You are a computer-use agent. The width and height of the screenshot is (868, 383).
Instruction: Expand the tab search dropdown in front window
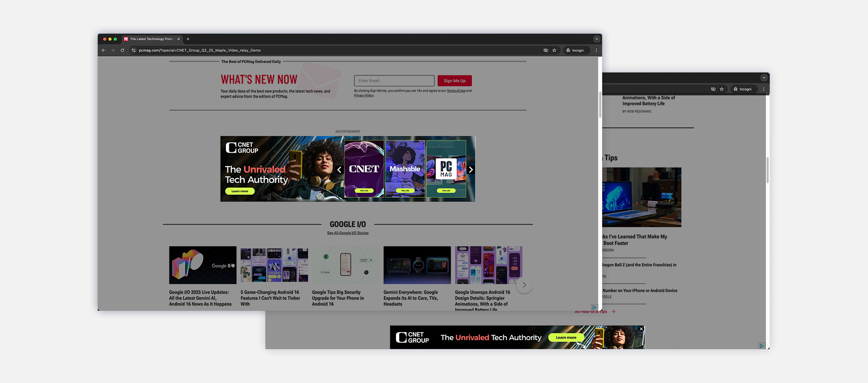coord(596,39)
